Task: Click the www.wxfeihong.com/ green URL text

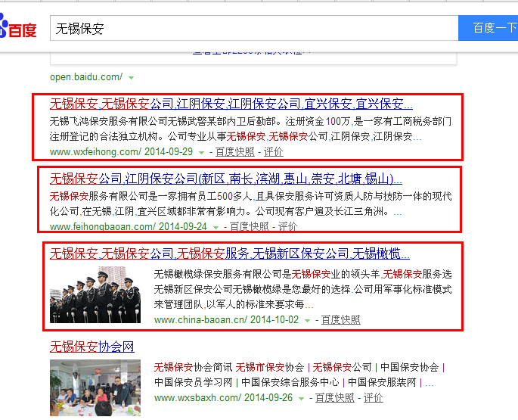Action: (x=95, y=152)
